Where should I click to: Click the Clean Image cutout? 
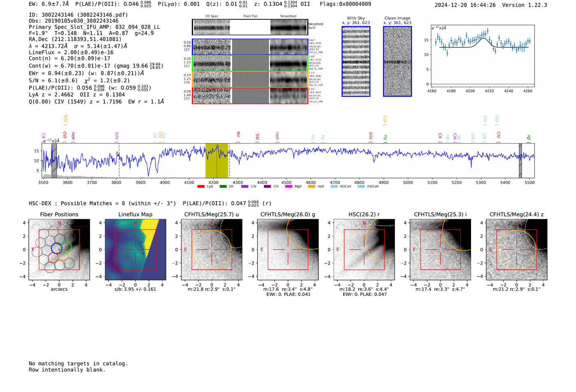click(397, 61)
